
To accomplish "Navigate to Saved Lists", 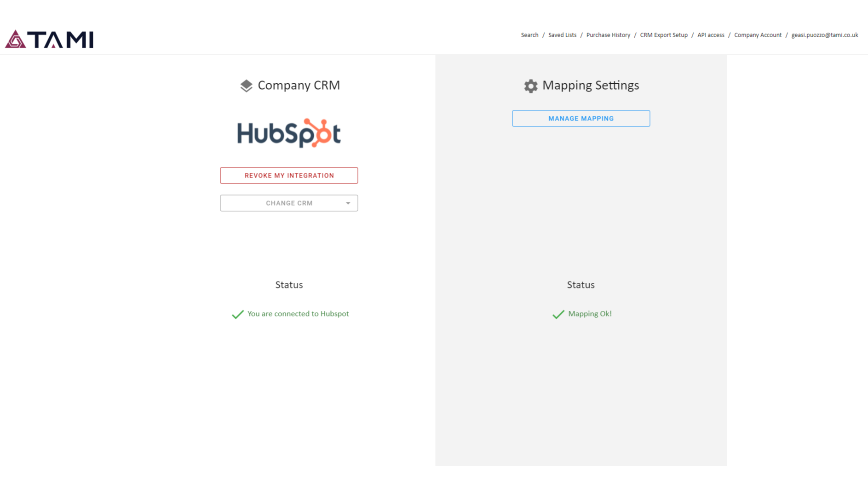I will (x=562, y=35).
